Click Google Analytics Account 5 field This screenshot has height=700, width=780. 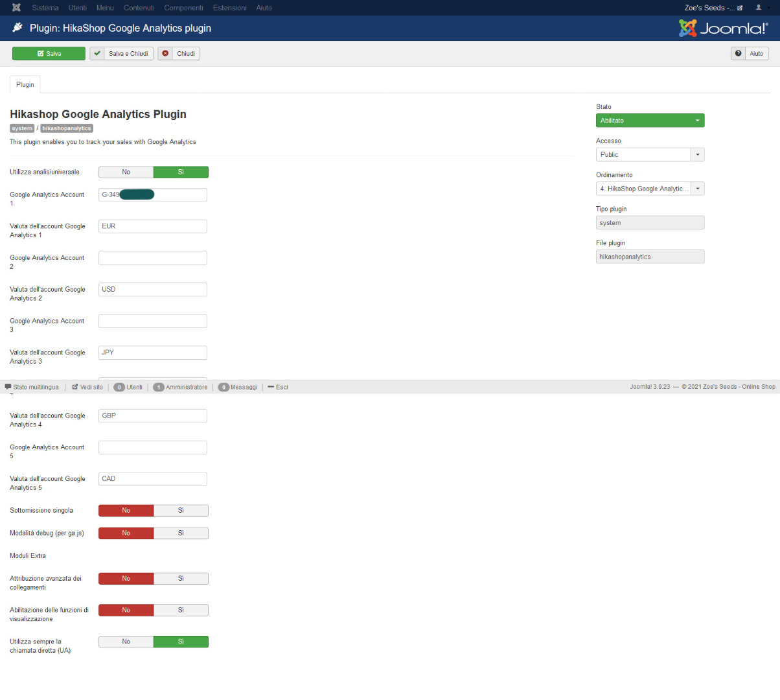(153, 447)
